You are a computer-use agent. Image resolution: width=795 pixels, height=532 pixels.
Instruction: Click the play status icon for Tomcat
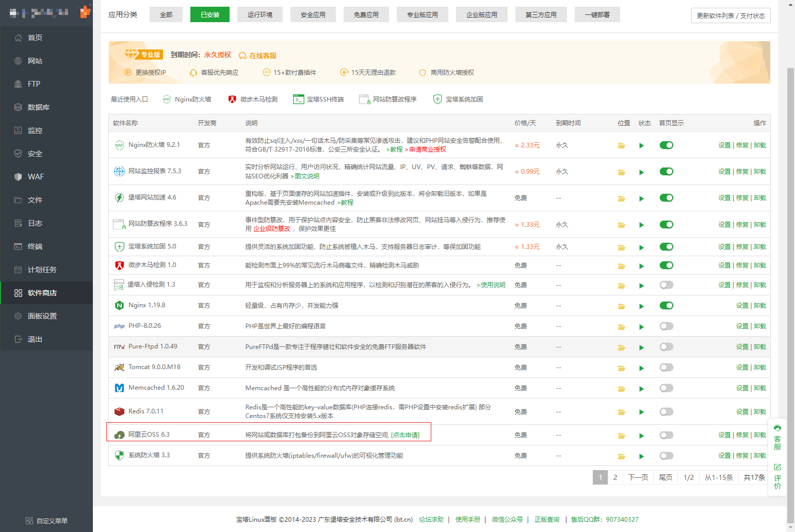tap(641, 368)
